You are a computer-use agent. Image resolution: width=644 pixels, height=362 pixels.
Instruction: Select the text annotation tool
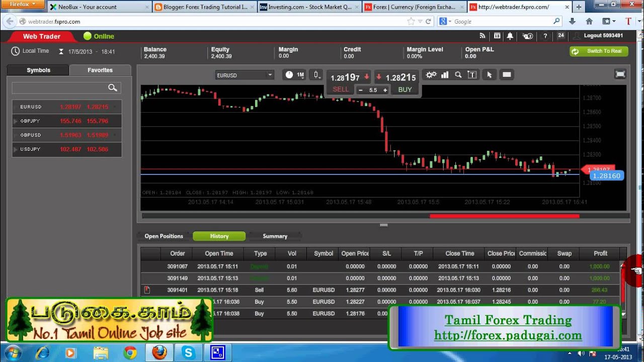click(x=472, y=74)
